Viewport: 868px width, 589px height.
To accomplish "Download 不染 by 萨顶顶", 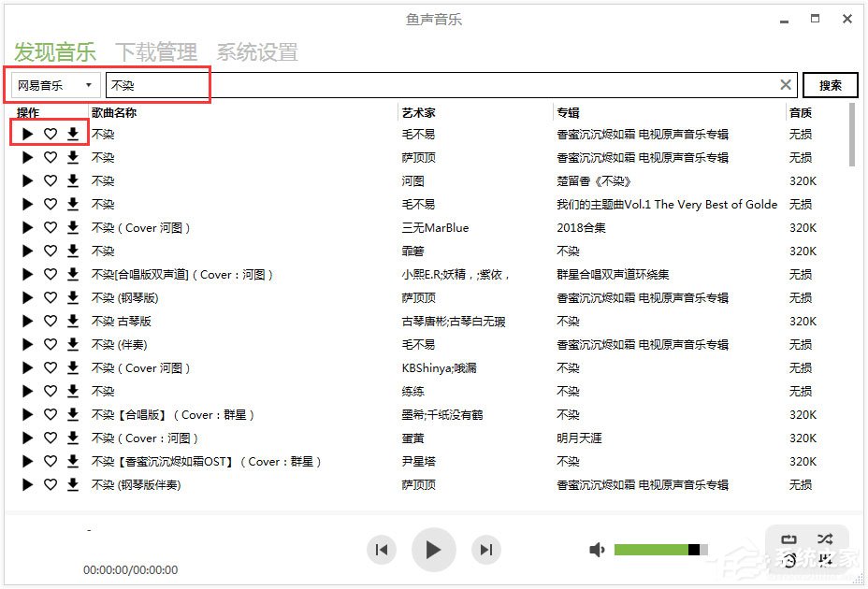I will point(73,157).
